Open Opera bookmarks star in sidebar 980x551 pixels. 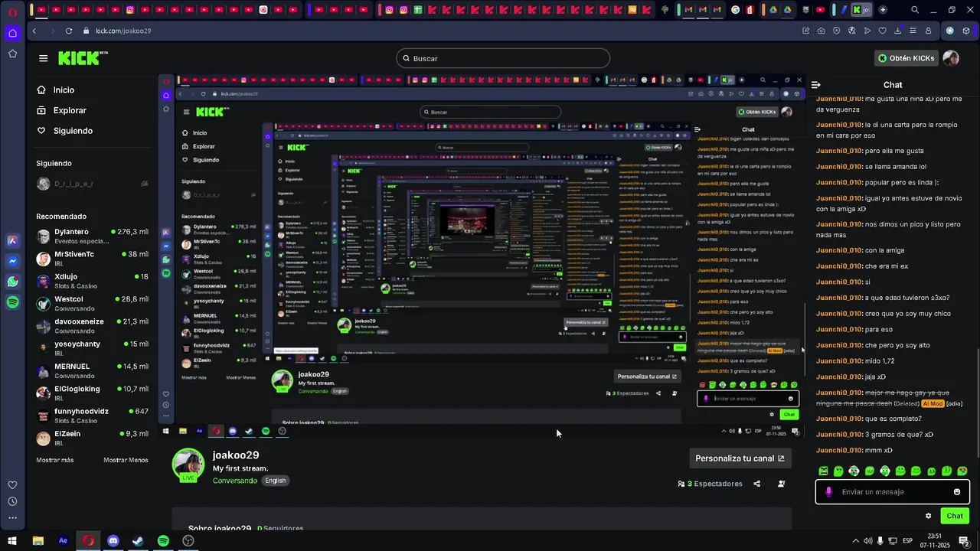pyautogui.click(x=12, y=54)
